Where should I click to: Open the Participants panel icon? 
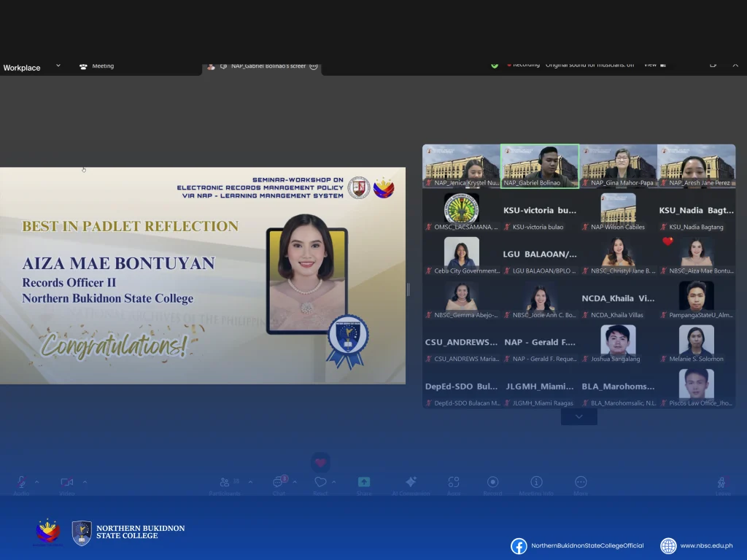(x=225, y=483)
